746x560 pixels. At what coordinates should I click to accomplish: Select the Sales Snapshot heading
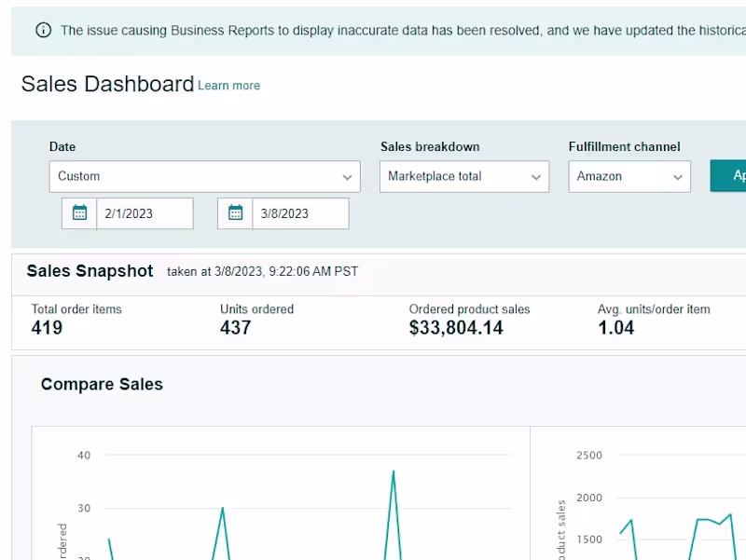click(90, 271)
